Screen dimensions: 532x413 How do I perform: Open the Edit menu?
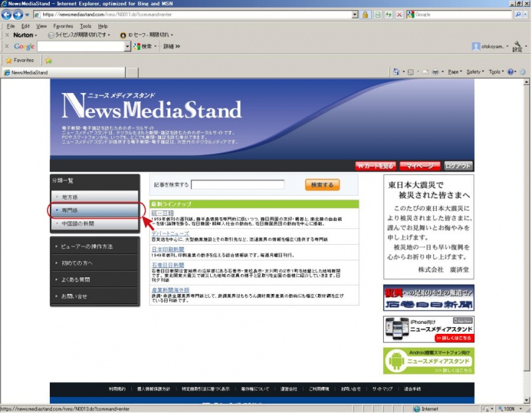pyautogui.click(x=25, y=26)
